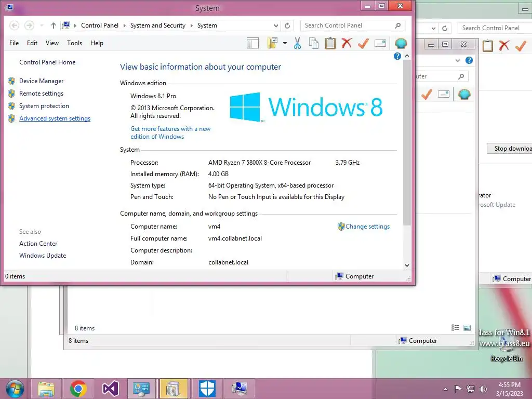
Task: Open File Explorer from the taskbar
Action: tap(46, 389)
